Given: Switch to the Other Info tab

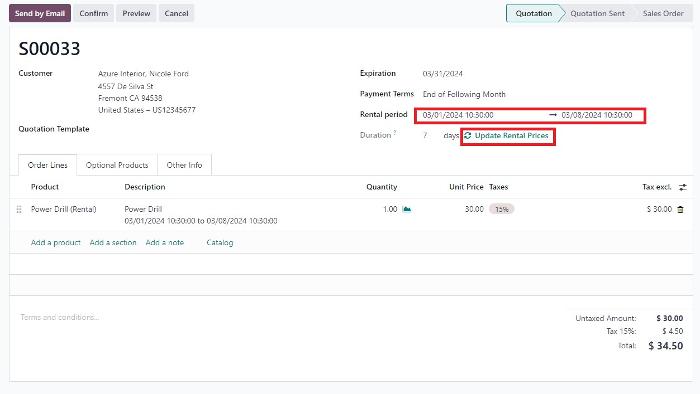Looking at the screenshot, I should pos(184,165).
